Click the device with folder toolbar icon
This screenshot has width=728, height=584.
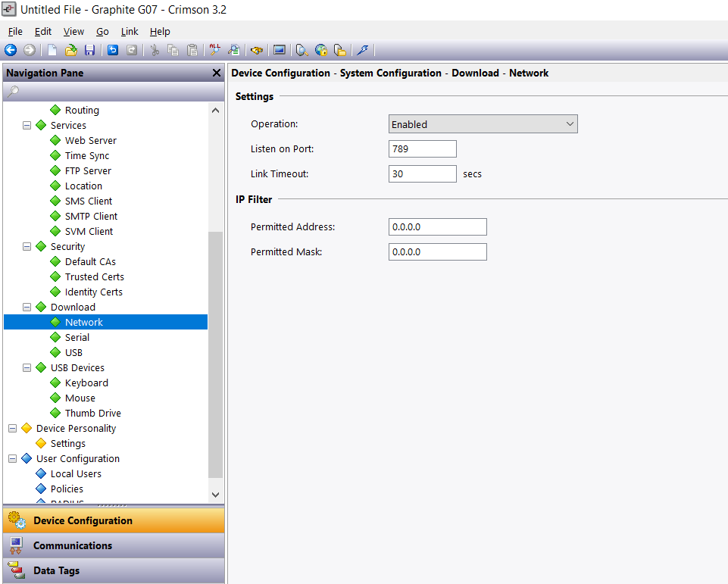pos(340,50)
